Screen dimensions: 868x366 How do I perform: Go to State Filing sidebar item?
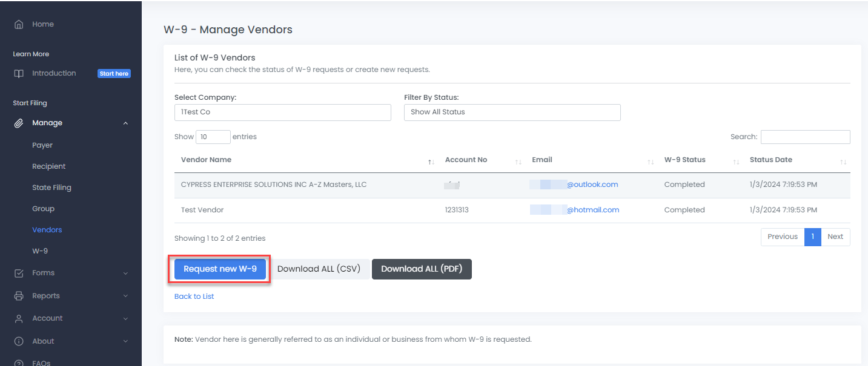(x=51, y=188)
